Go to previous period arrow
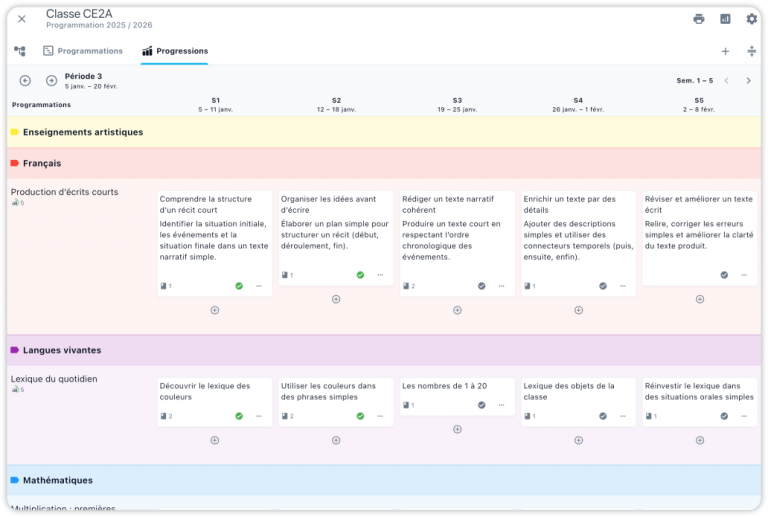 pyautogui.click(x=25, y=81)
